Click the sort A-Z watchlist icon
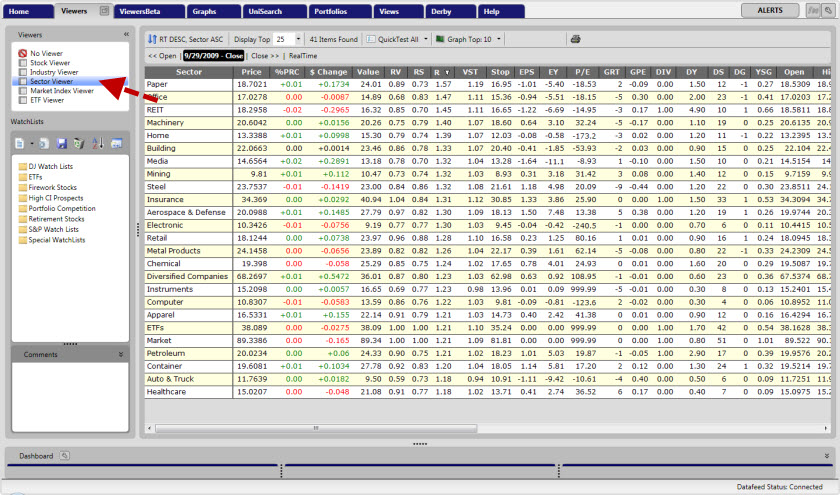 click(x=97, y=144)
